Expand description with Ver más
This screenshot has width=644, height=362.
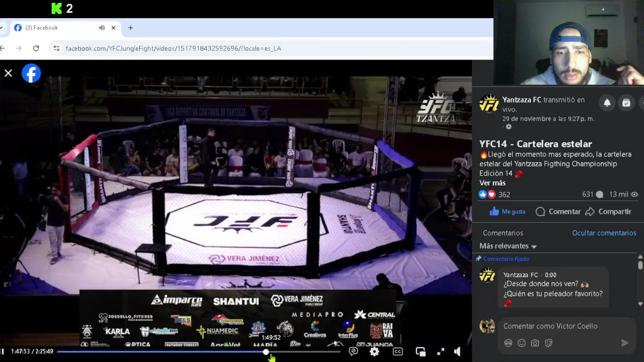coord(493,183)
